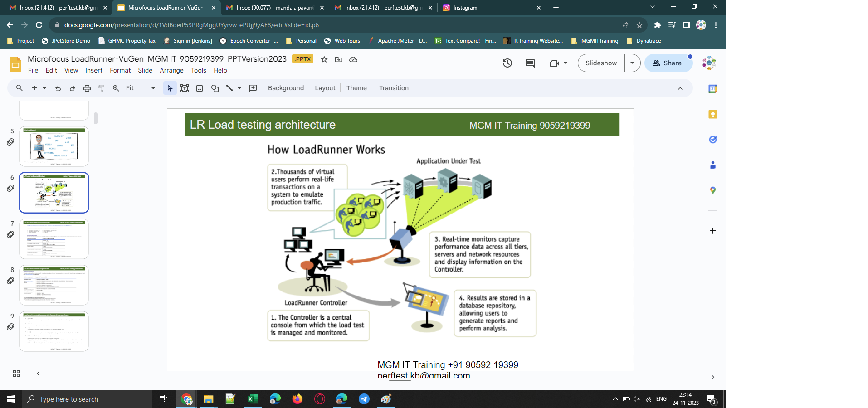Image resolution: width=868 pixels, height=408 pixels.
Task: Click the paint format roller icon
Action: pos(101,88)
